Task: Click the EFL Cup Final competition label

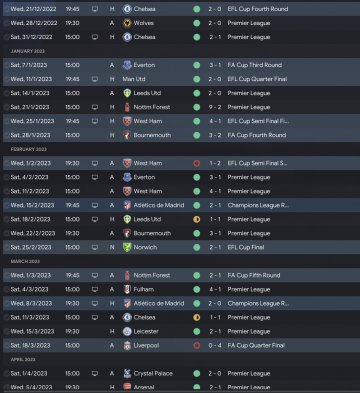Action: 246,247
